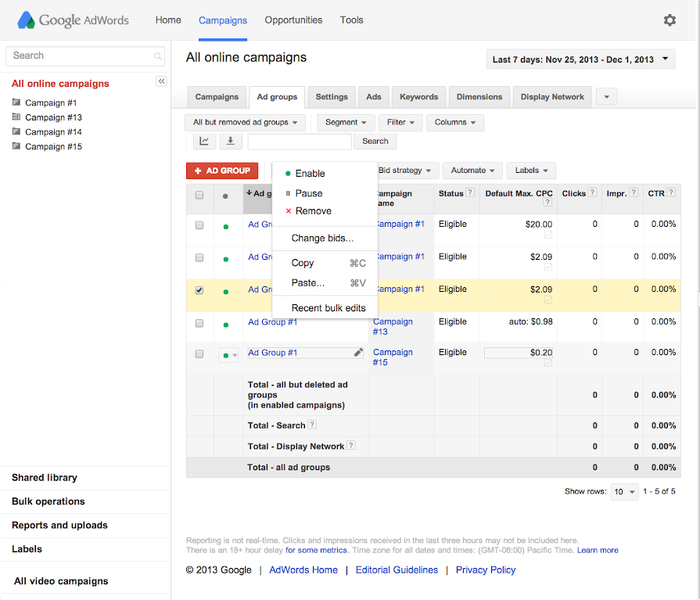Switch to the Keywords tab
Image resolution: width=700 pixels, height=600 pixels.
418,97
